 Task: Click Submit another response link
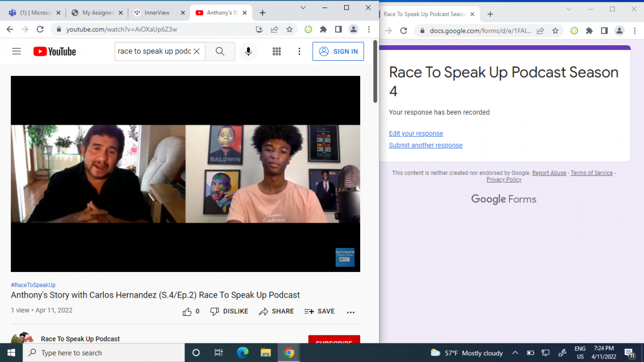pos(425,145)
